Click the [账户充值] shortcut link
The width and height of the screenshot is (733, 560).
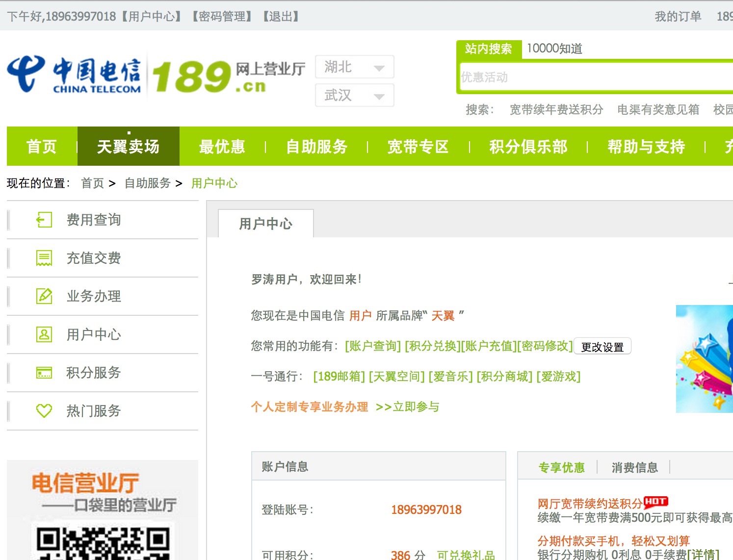pos(489,346)
